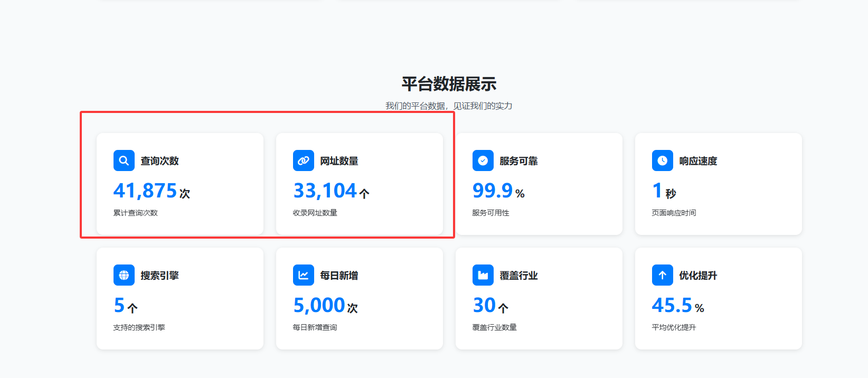Click the 45.5 optimization percentage value

672,305
